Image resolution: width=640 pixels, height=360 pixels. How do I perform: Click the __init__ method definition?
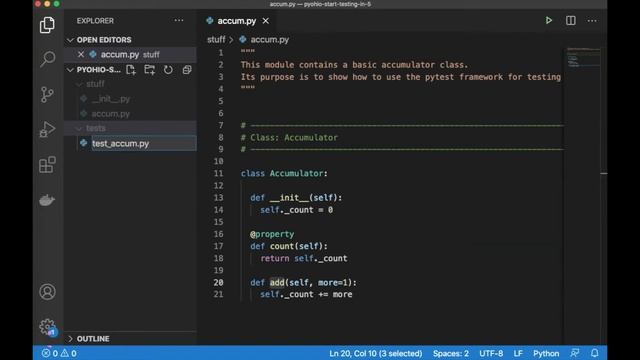(x=289, y=198)
